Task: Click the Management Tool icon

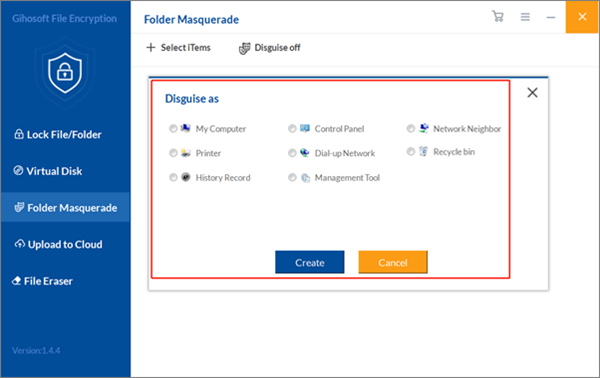Action: [305, 178]
